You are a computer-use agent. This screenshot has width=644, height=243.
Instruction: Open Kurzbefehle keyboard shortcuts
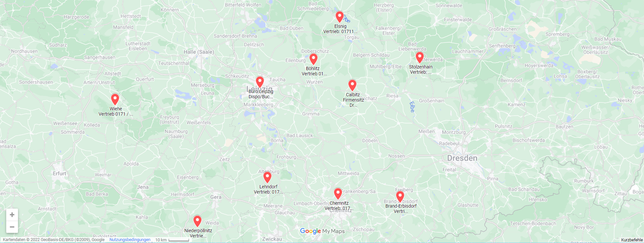pyautogui.click(x=632, y=240)
